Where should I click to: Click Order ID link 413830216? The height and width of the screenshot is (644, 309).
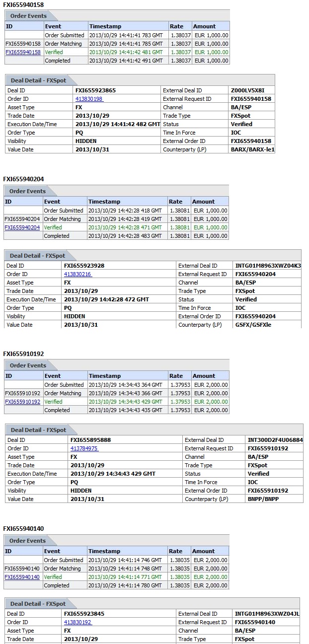(x=77, y=274)
